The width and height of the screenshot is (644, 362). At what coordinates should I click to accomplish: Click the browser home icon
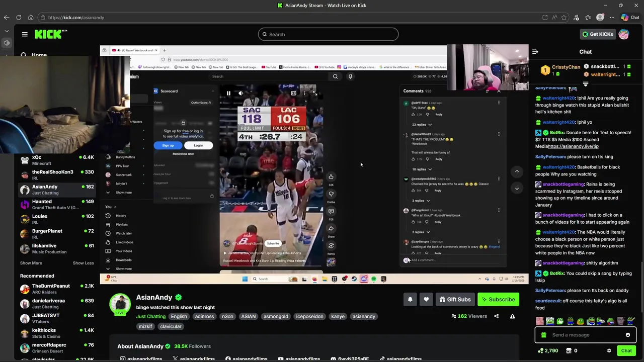click(x=31, y=17)
